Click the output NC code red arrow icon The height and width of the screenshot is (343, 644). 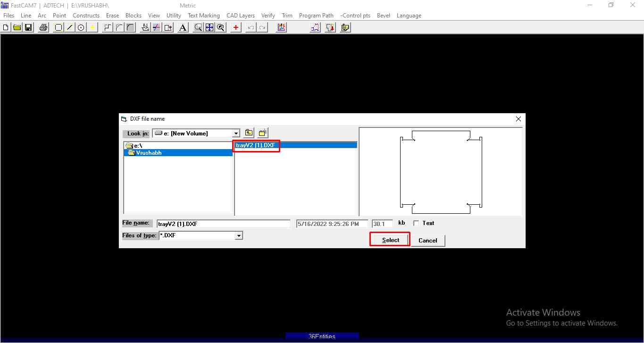pos(330,27)
